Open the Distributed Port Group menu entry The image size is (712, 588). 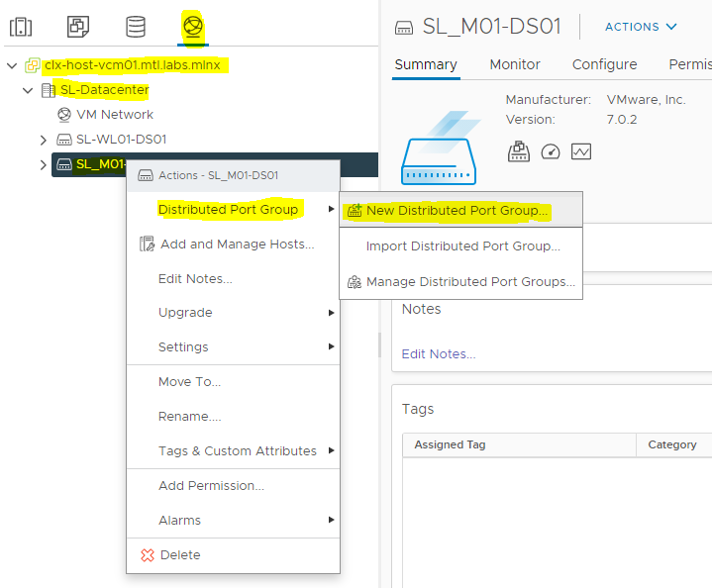tap(233, 209)
